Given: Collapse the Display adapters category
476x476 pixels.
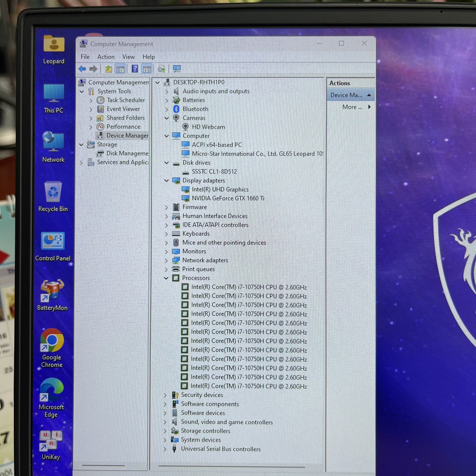Looking at the screenshot, I should (167, 181).
